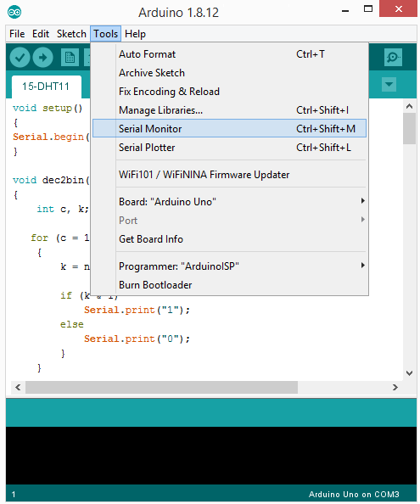Choose Burn Bootloader entry
Viewport: 420px width, 504px height.
pos(229,285)
